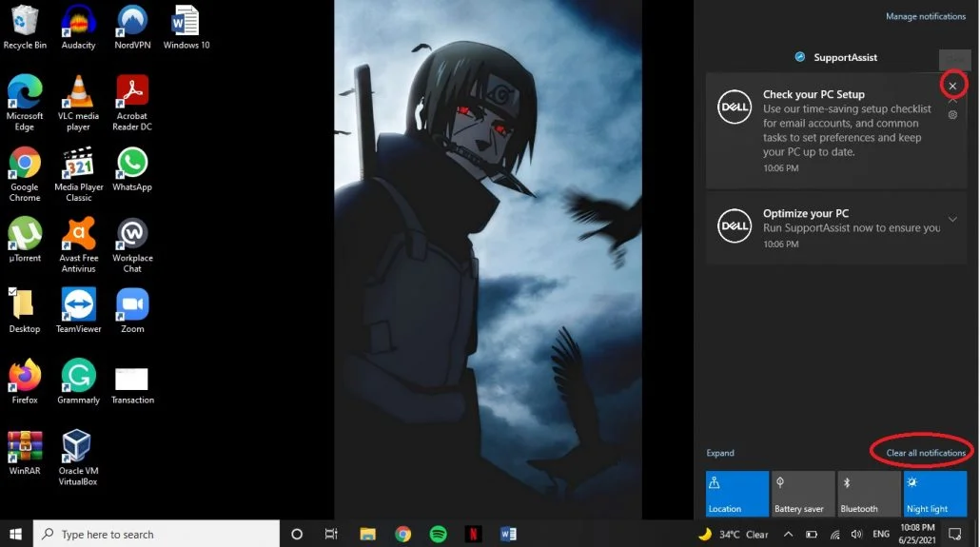
Task: Dismiss the Check your PC Setup notification
Action: 952,86
